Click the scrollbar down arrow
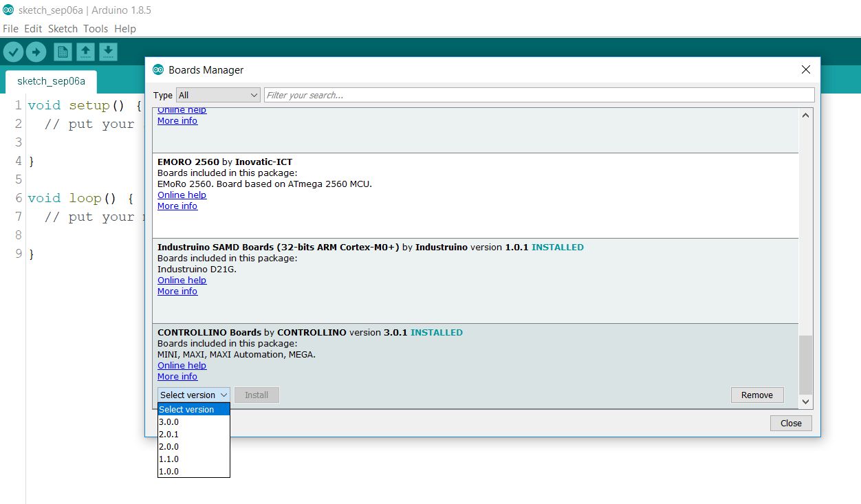Screen dimensions: 861x504 point(805,402)
